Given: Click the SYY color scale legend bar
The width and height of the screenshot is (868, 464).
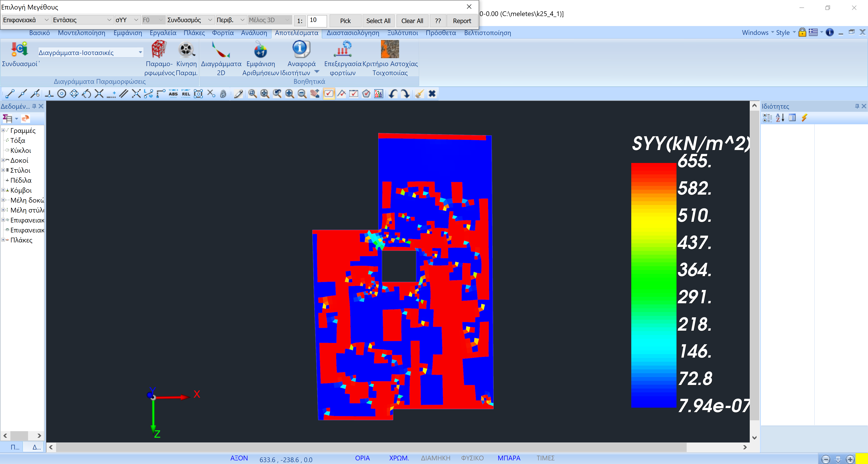Looking at the screenshot, I should tap(653, 285).
